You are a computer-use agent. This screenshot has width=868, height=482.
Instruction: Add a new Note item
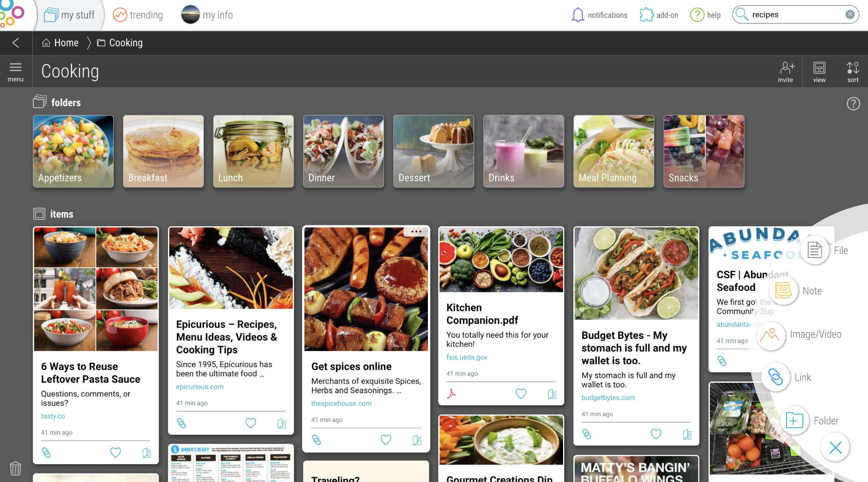coord(783,291)
